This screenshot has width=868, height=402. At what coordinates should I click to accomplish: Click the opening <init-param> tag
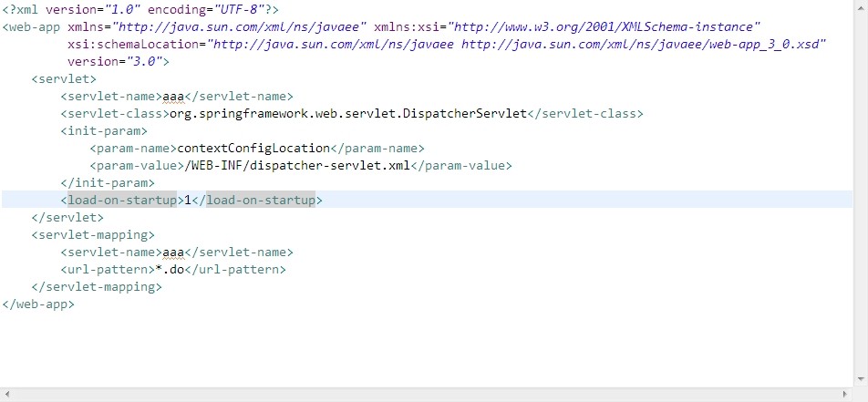pyautogui.click(x=104, y=130)
